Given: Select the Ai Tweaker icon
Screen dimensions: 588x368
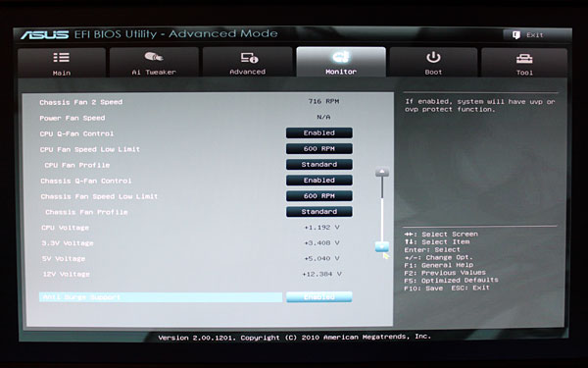Looking at the screenshot, I should click(154, 57).
